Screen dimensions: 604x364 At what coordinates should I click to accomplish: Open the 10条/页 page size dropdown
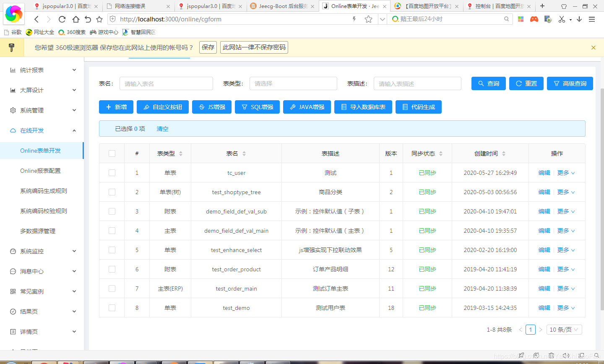(564, 330)
